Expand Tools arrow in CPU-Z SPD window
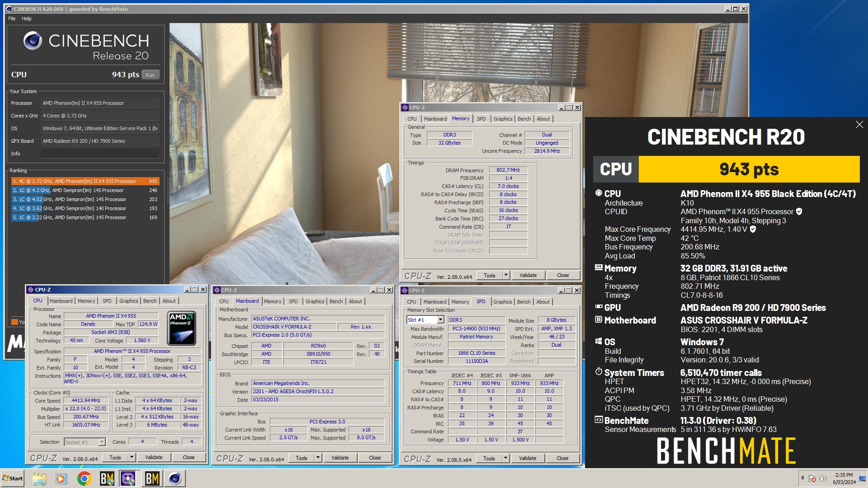Screen dimensions: 868x488 [x=505, y=458]
